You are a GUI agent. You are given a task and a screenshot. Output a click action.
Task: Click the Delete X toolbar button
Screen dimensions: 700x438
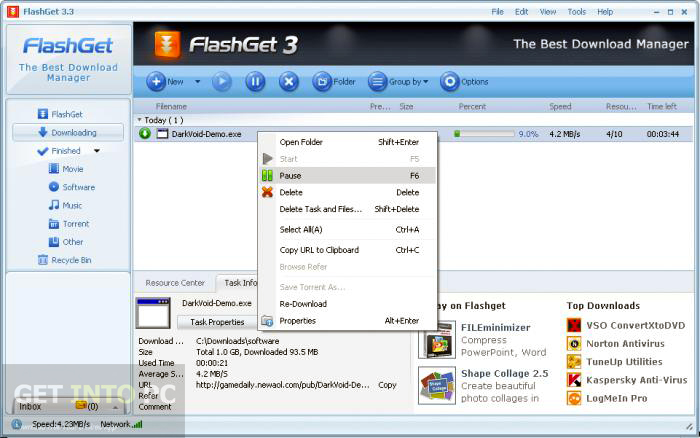(x=289, y=82)
